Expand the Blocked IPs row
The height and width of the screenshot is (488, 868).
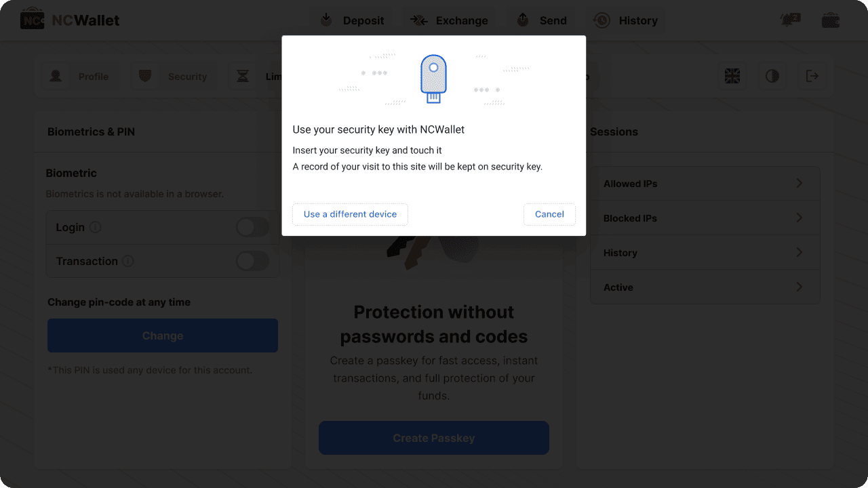pyautogui.click(x=800, y=218)
